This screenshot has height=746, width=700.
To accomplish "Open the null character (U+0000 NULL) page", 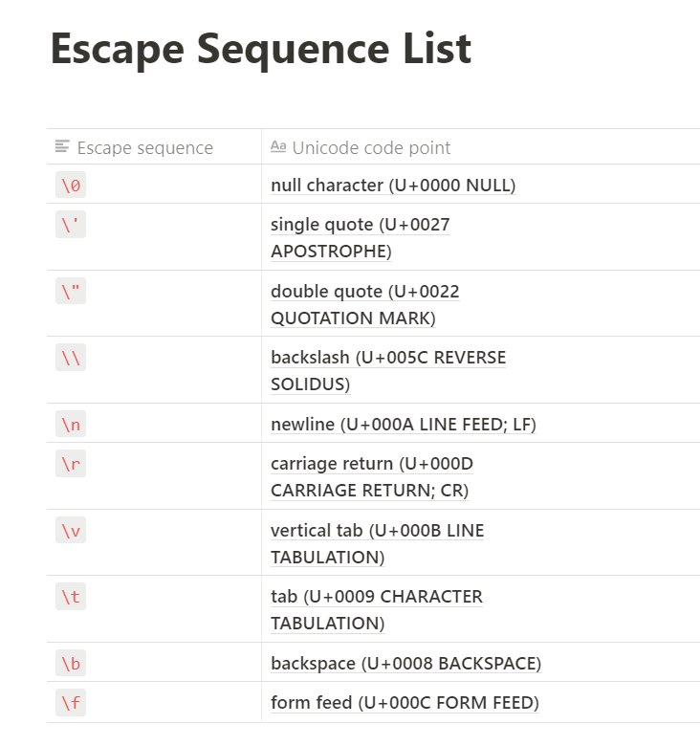I will tap(393, 186).
